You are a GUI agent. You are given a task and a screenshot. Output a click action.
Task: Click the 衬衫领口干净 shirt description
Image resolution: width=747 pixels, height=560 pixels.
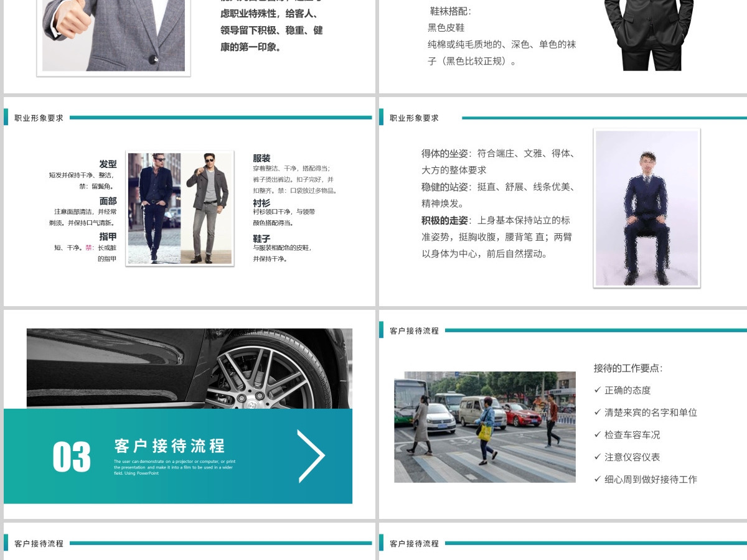point(284,217)
